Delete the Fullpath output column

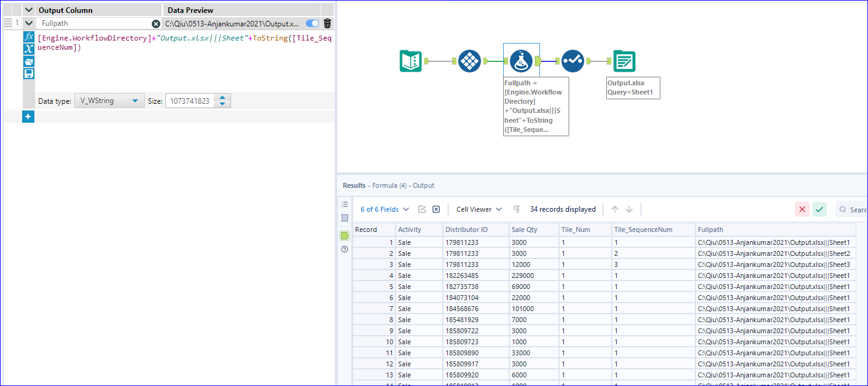coord(327,23)
